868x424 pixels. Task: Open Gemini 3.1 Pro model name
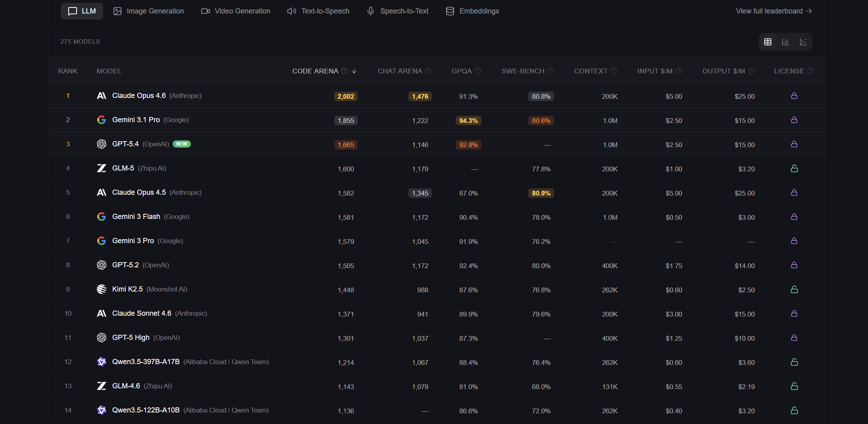[136, 120]
